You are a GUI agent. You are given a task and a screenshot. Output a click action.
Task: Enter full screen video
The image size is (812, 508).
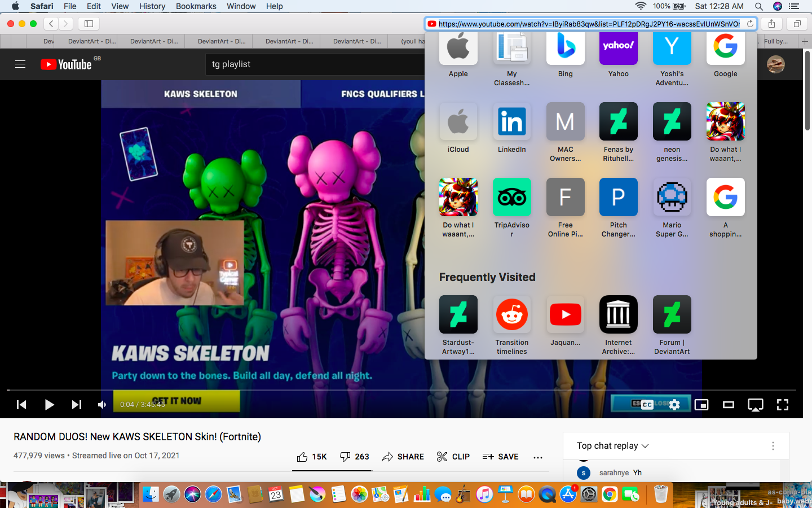coord(783,404)
